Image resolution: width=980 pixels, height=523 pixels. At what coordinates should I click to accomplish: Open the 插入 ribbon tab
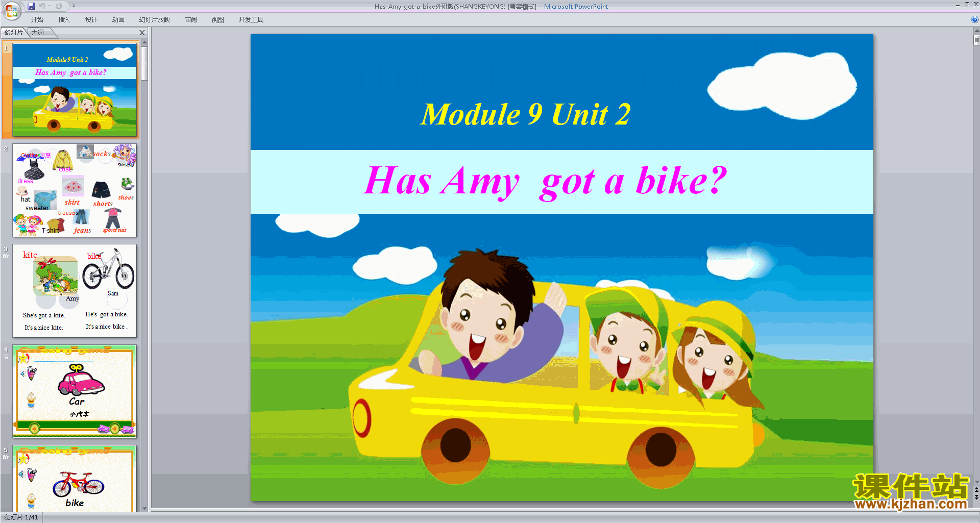tap(64, 20)
